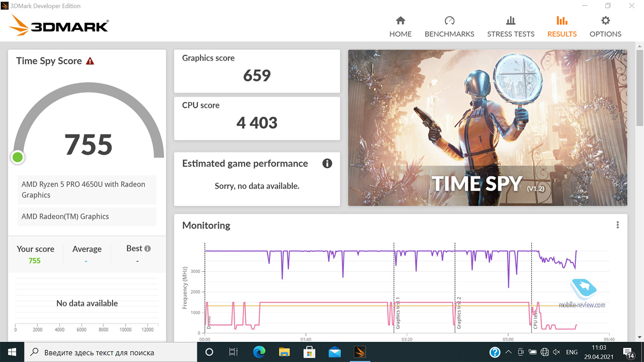
Task: Click the Average score heading
Action: (x=87, y=249)
